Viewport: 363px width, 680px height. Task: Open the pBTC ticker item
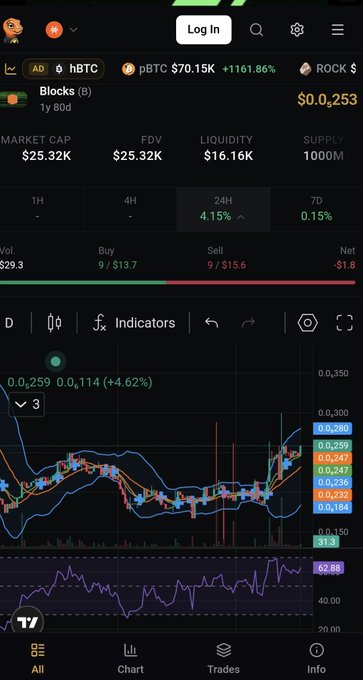pos(198,69)
